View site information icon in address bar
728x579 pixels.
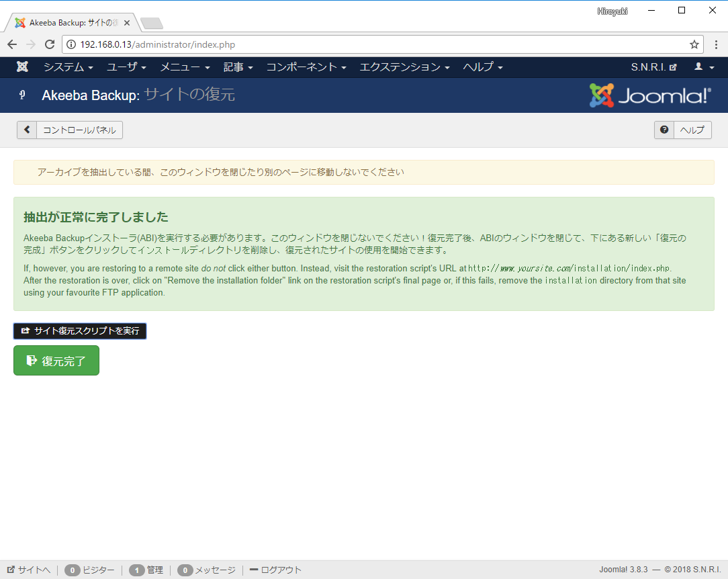tap(71, 44)
